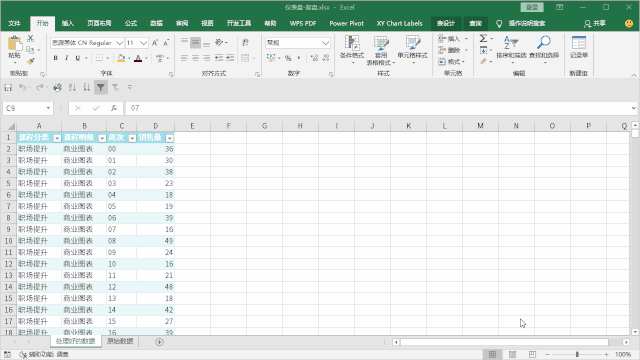Click the Cut scissors icon
640x360 pixels.
tap(31, 38)
